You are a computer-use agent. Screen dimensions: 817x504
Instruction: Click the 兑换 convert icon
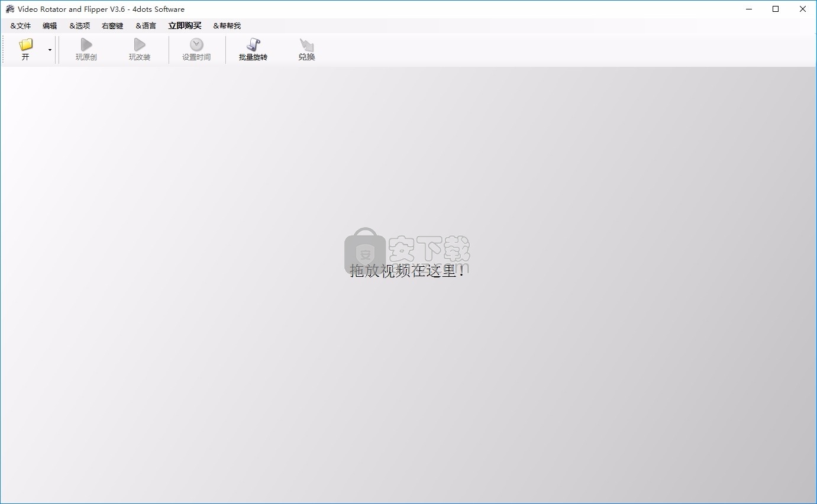[306, 45]
